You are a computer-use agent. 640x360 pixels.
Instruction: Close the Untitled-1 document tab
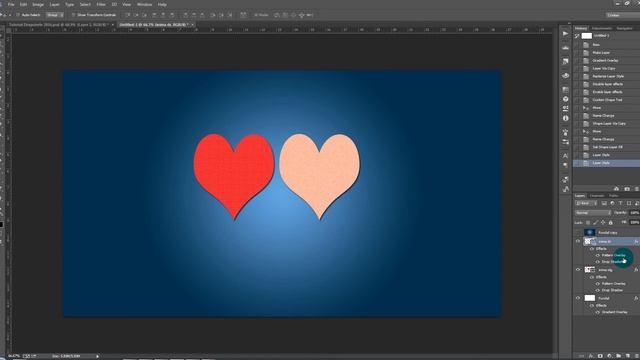pyautogui.click(x=193, y=25)
